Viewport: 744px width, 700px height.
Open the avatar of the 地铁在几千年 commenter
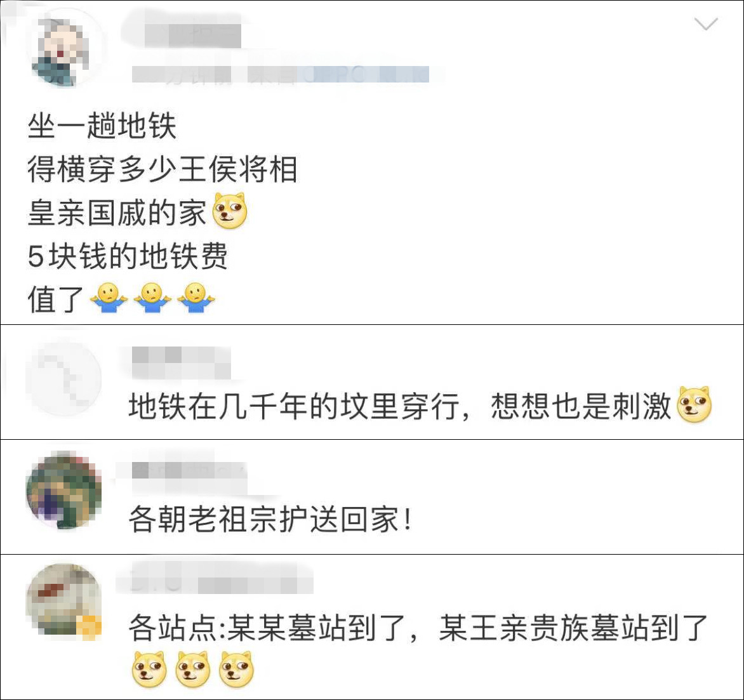pos(64,378)
